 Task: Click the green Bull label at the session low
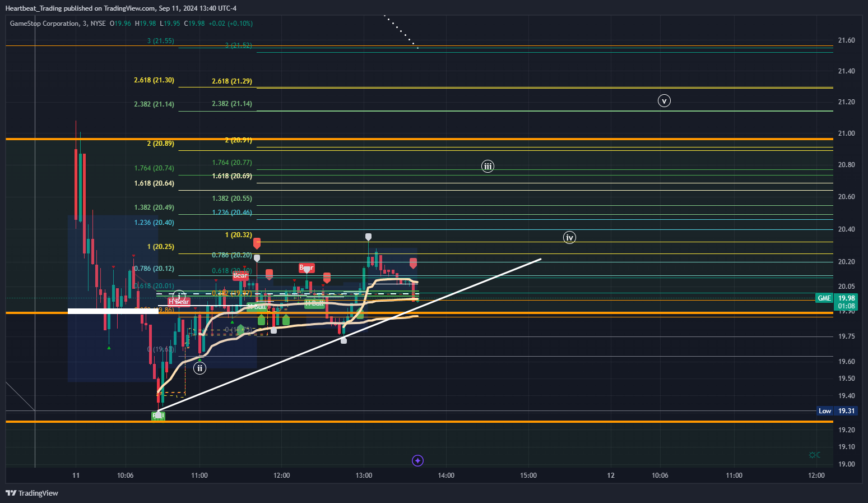[158, 416]
